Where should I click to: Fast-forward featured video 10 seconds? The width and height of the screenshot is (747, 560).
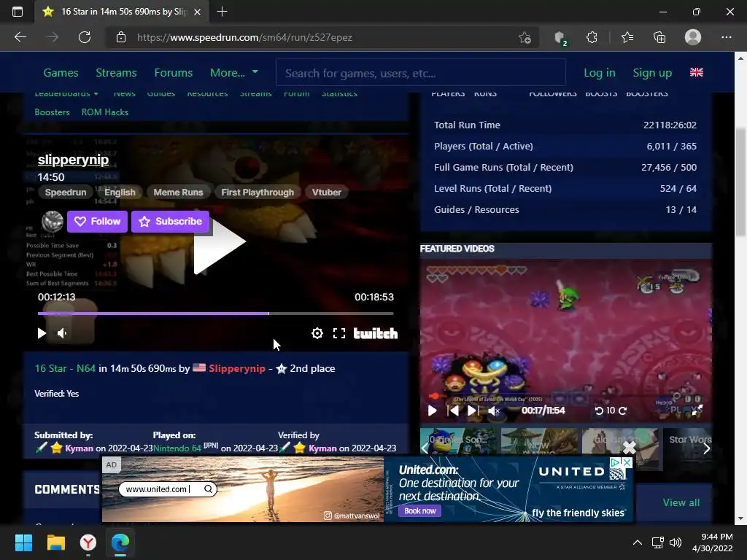pyautogui.click(x=622, y=411)
